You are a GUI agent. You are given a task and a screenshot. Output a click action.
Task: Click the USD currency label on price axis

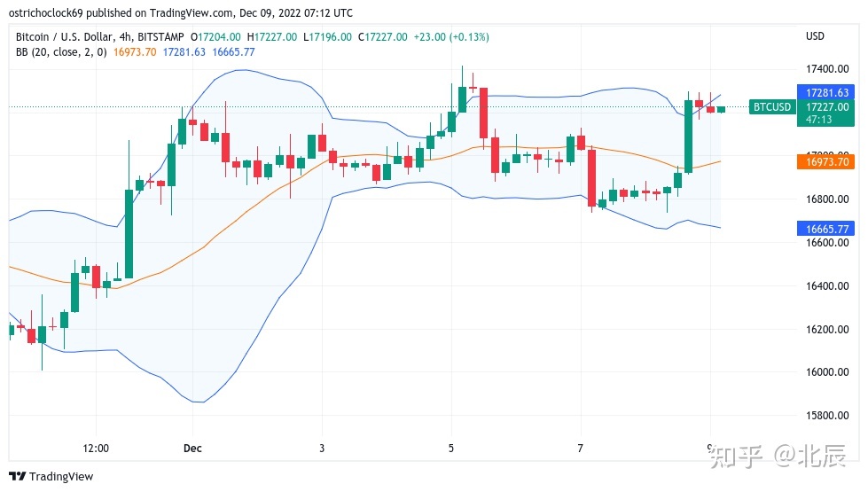pyautogui.click(x=815, y=36)
